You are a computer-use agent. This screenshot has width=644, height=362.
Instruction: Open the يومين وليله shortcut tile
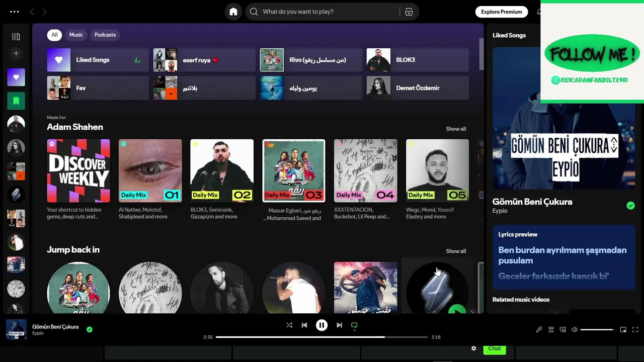pos(311,88)
